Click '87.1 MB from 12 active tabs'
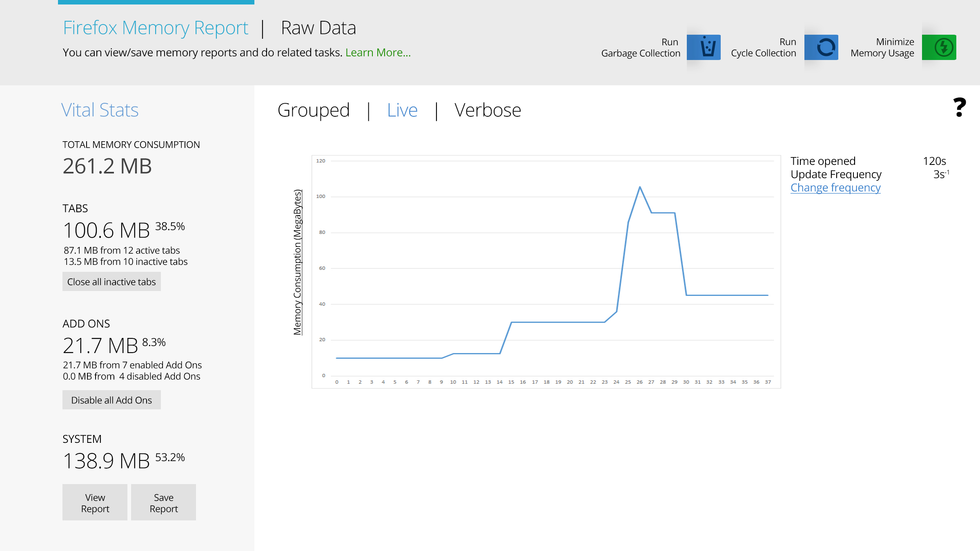The height and width of the screenshot is (551, 980). tap(122, 250)
